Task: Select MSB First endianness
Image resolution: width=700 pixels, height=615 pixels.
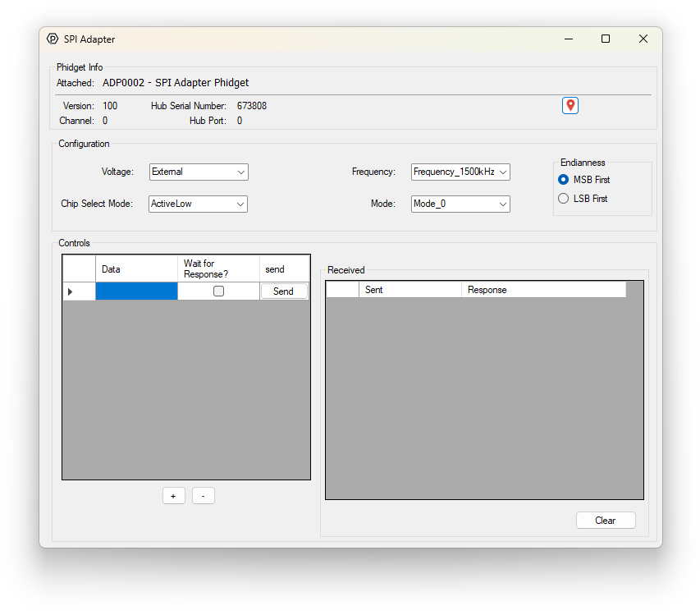Action: point(563,180)
